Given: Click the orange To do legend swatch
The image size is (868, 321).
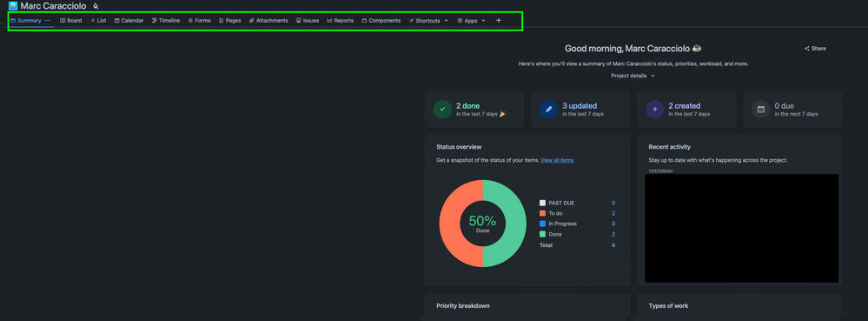Looking at the screenshot, I should pos(542,213).
